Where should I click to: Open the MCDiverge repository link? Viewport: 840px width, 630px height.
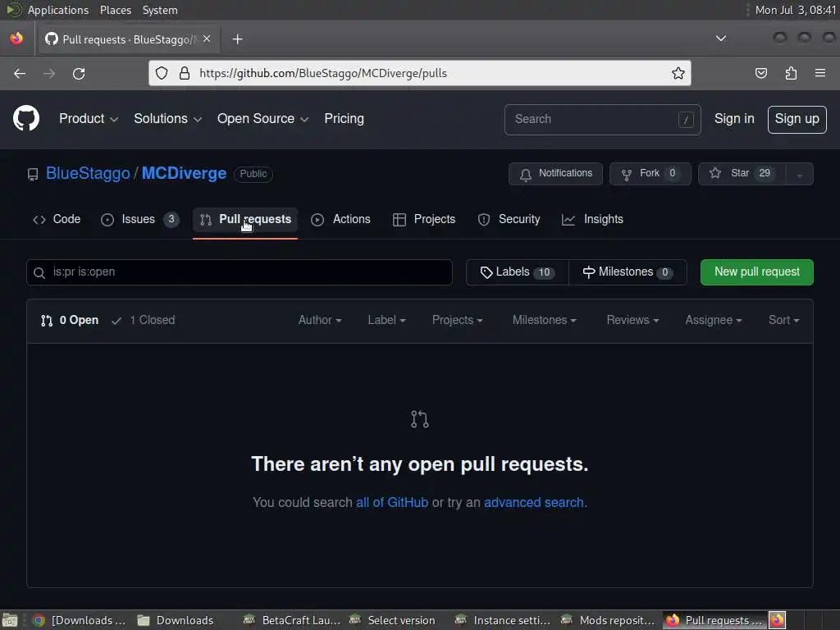pos(184,174)
